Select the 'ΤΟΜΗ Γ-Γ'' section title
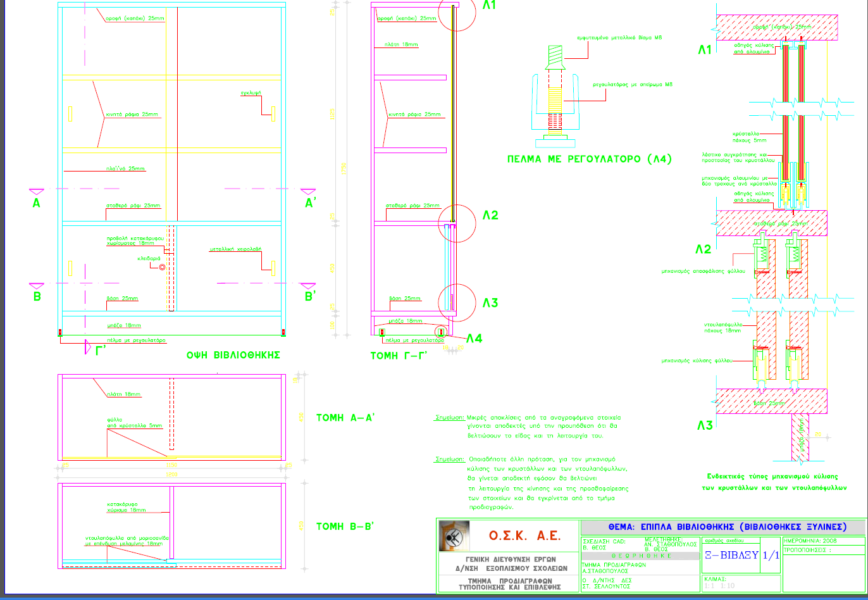This screenshot has width=868, height=600. [x=399, y=356]
